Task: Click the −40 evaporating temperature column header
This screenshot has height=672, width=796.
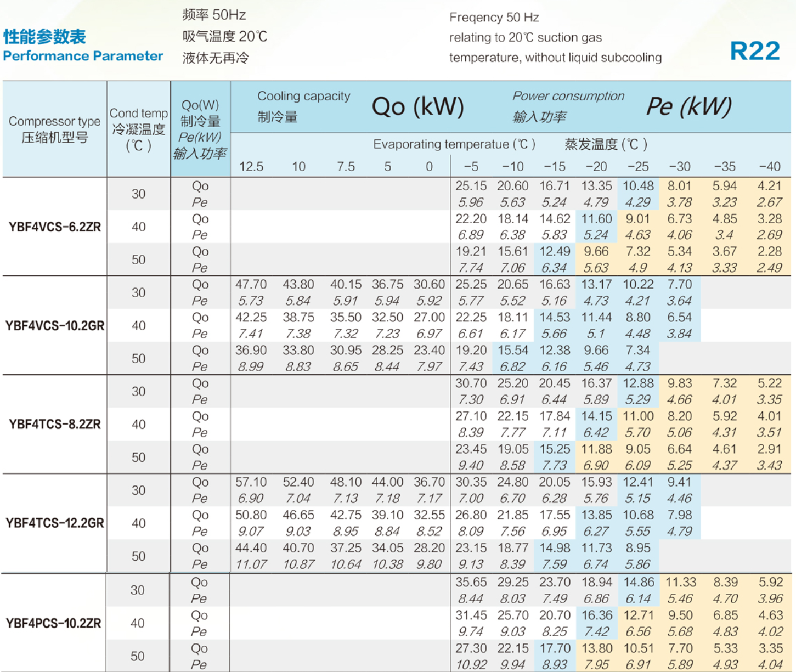Action: (769, 167)
